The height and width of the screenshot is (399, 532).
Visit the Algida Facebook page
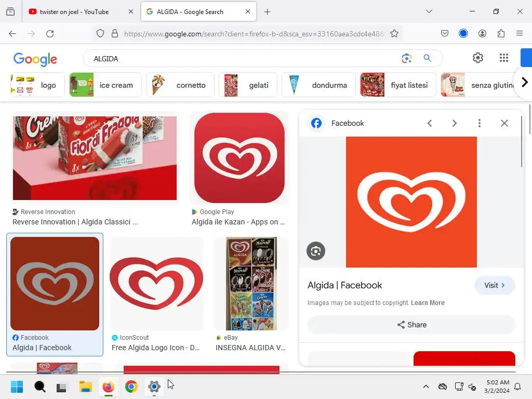[495, 285]
